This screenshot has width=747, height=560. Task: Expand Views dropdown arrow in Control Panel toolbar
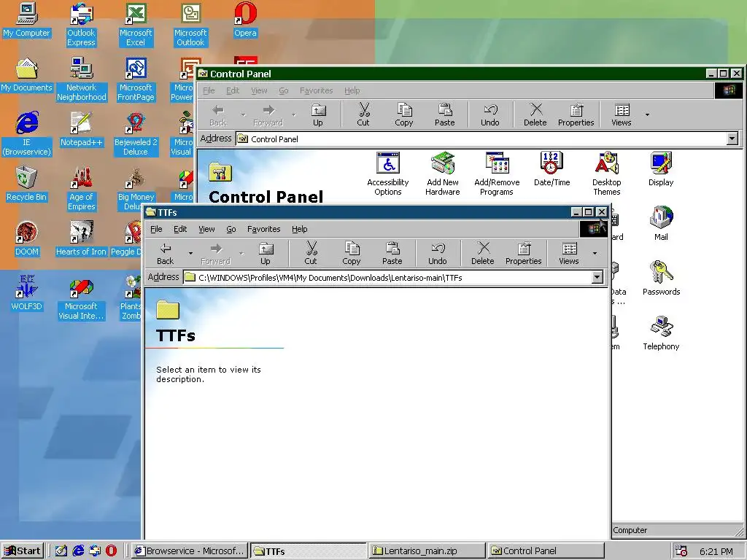647,114
